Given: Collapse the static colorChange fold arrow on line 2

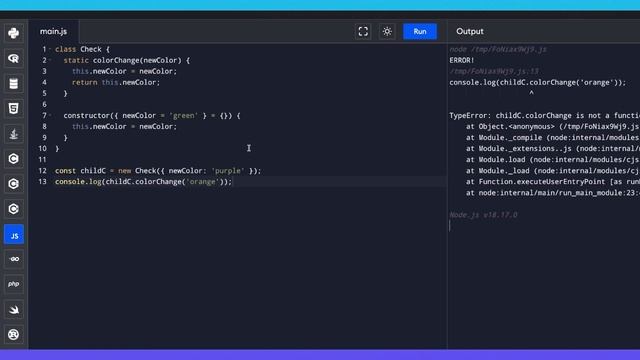Looking at the screenshot, I should pyautogui.click(x=50, y=60).
